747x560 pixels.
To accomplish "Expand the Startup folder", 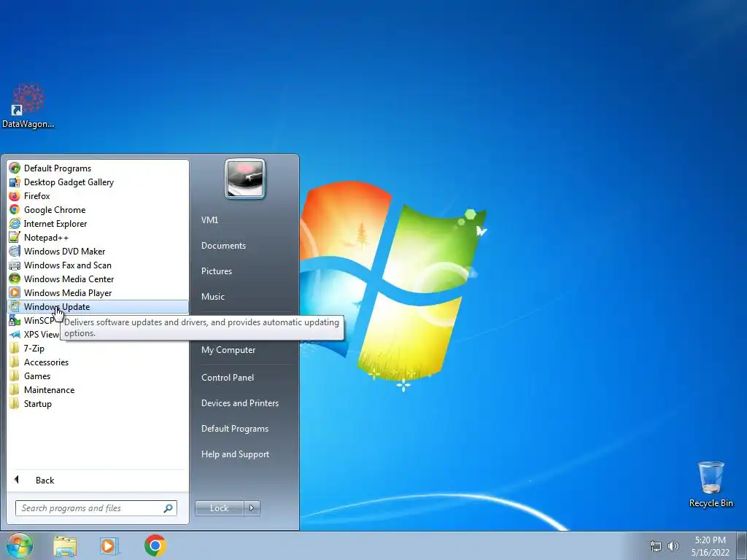I will pos(98,403).
